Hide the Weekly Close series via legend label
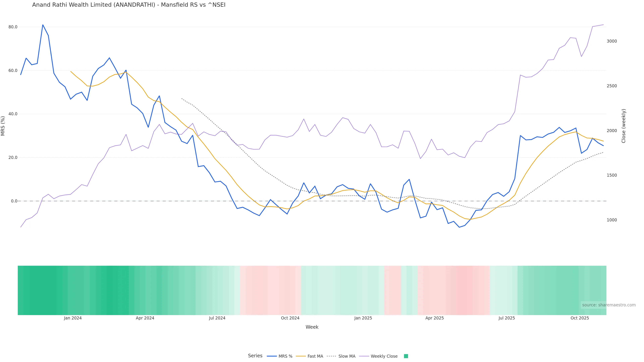Viewport: 644px width, 362px height. (384, 356)
